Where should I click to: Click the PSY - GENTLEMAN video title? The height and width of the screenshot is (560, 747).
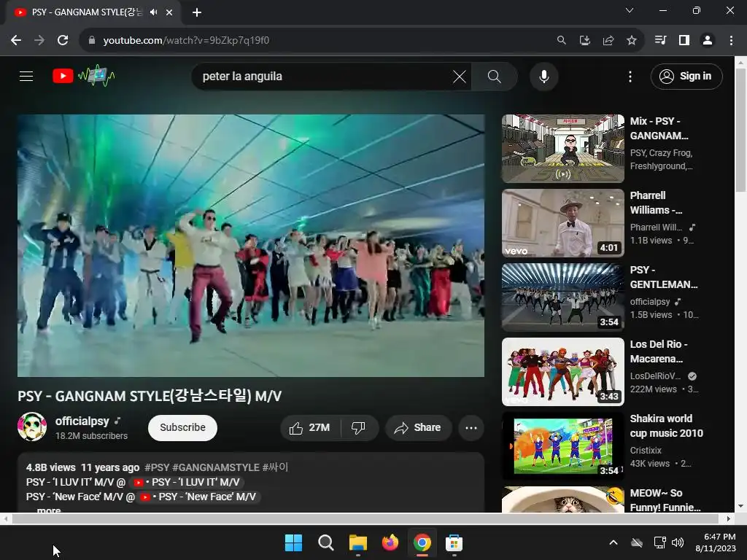[664, 277]
